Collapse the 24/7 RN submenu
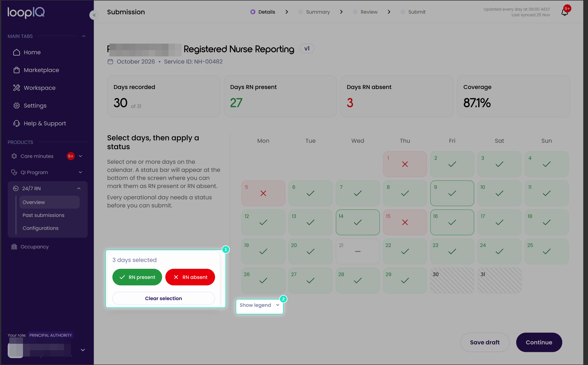The width and height of the screenshot is (588, 365). [x=79, y=188]
